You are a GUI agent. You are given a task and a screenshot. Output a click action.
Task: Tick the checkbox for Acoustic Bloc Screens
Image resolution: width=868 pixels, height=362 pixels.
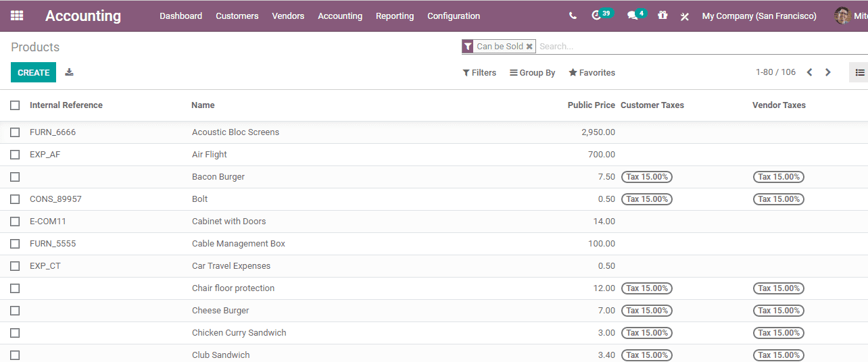pyautogui.click(x=15, y=132)
